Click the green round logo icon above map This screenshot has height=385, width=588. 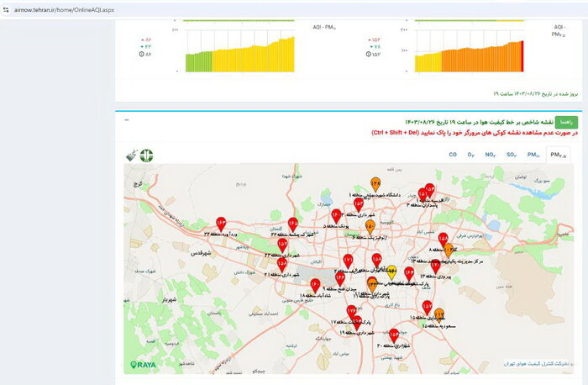[147, 156]
